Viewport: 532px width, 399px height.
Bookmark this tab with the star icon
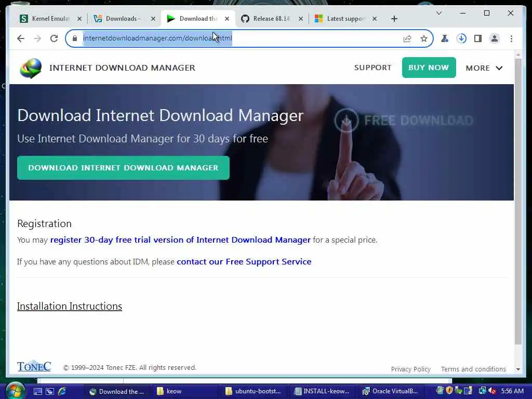[x=424, y=38]
